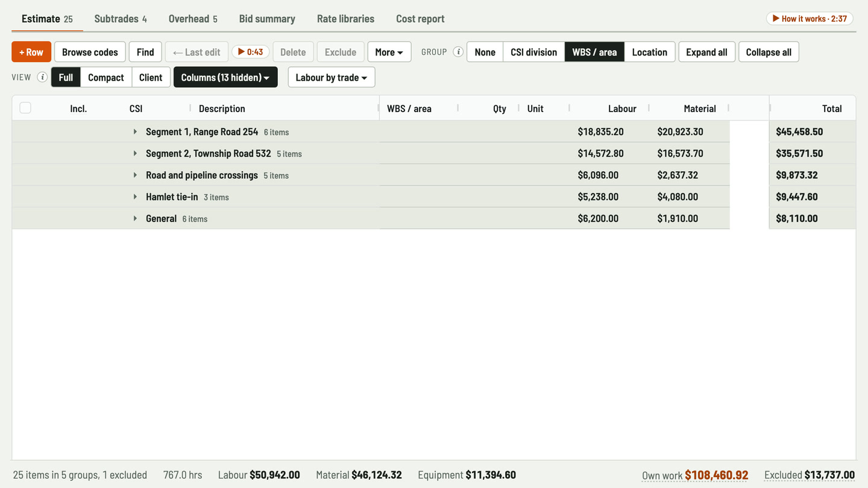
Task: Click the Material column header
Action: tap(700, 108)
